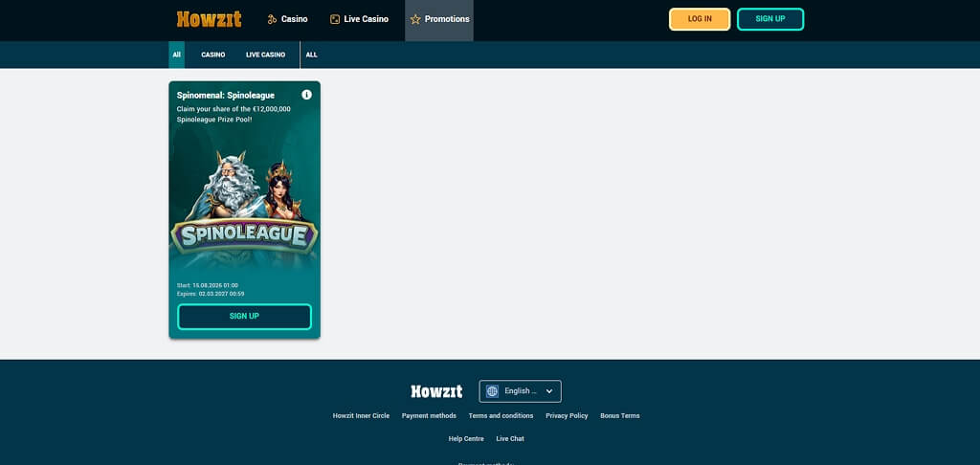Select the Promotions nav item
This screenshot has width=980, height=465.
tap(439, 19)
